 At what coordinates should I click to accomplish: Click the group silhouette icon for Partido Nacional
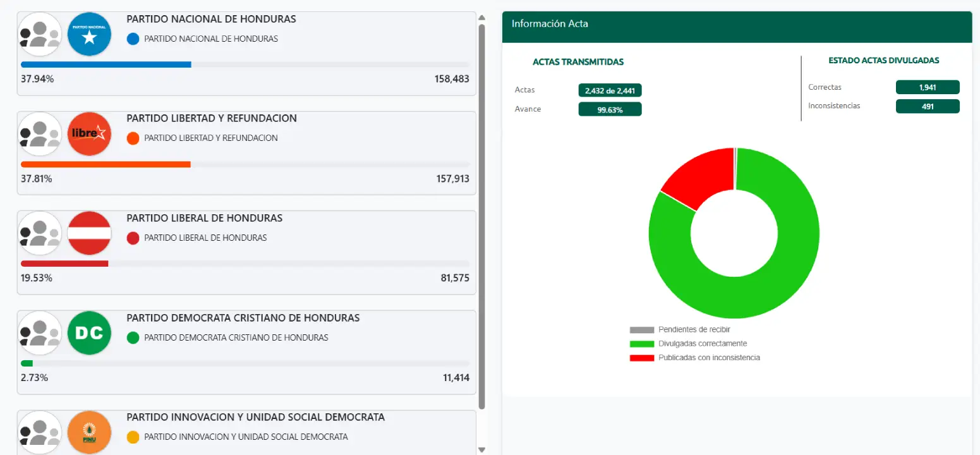pos(39,34)
